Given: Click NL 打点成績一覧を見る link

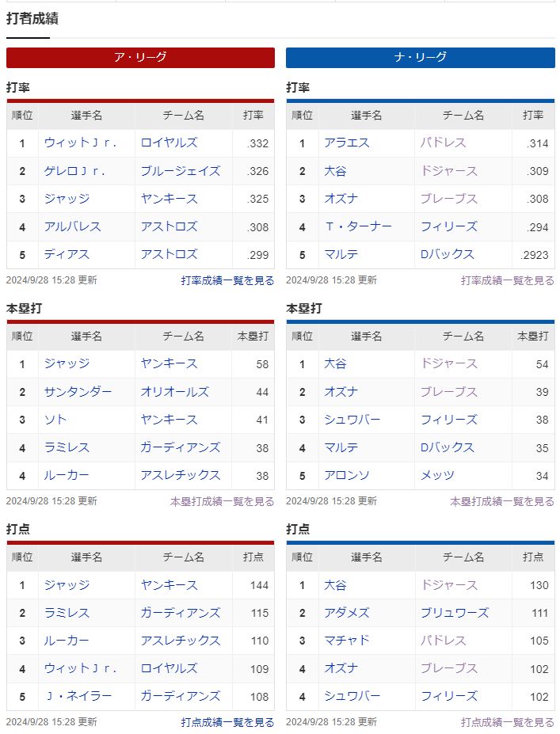Looking at the screenshot, I should coord(508,722).
